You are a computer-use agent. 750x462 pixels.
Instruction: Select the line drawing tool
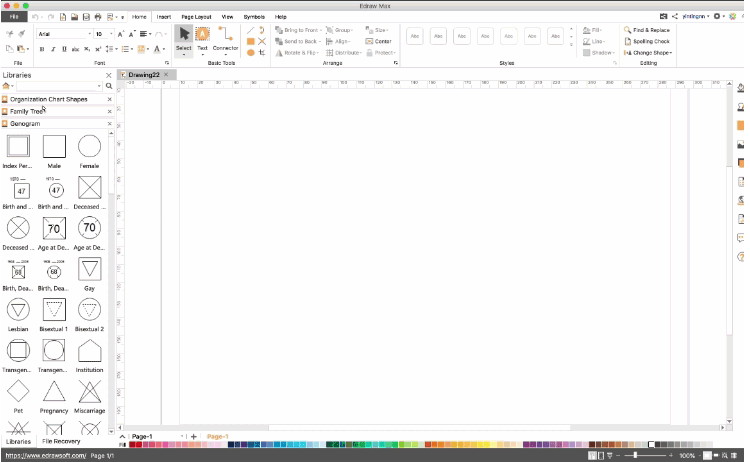click(250, 30)
